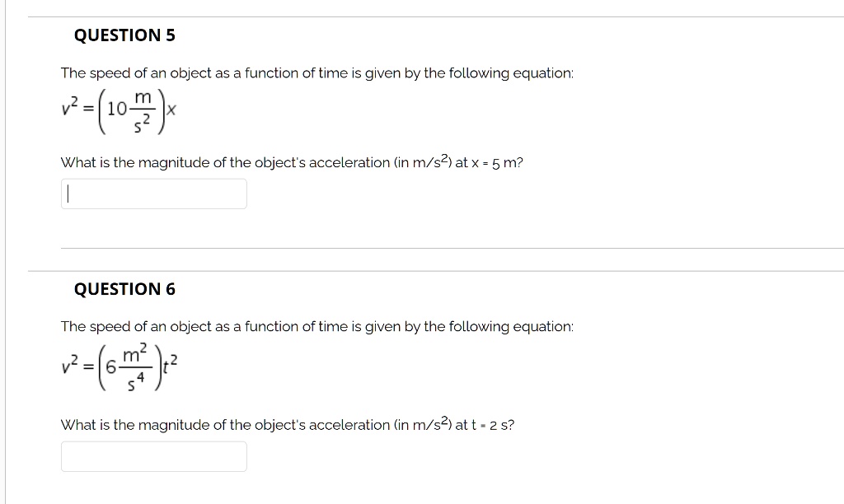Click the equation containing 10 m/s²
This screenshot has height=504, width=844.
coord(118,110)
